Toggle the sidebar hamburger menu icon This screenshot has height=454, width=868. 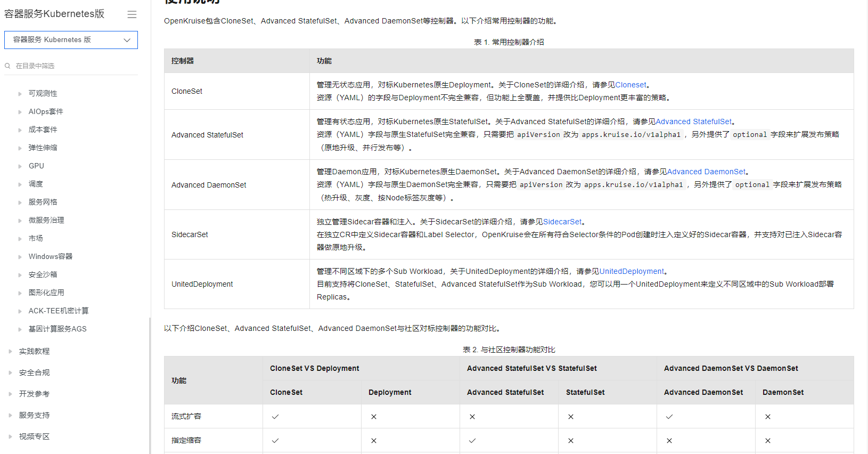coord(132,14)
